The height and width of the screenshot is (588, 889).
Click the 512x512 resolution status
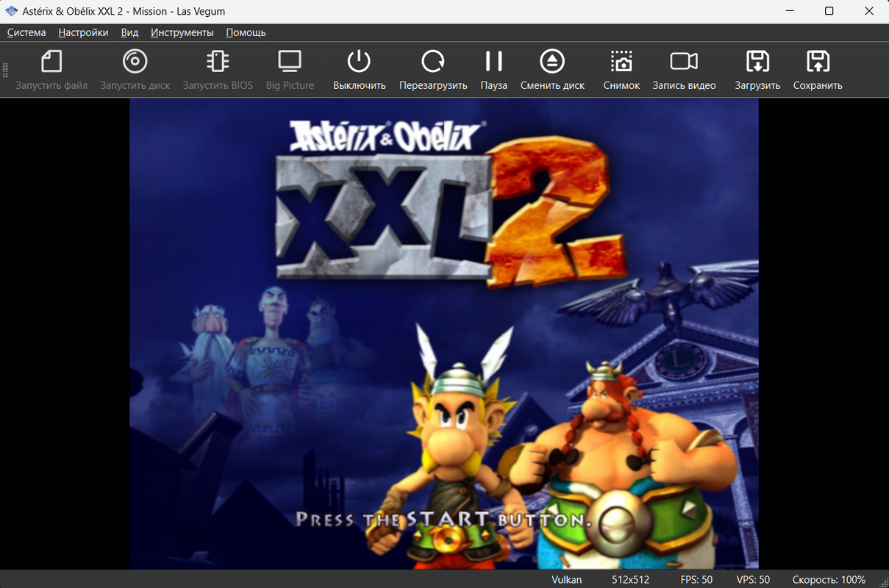click(x=630, y=580)
